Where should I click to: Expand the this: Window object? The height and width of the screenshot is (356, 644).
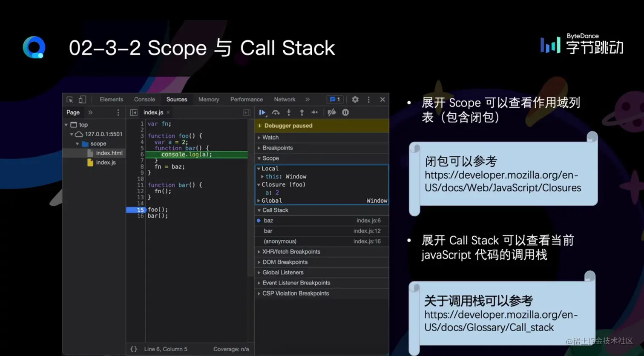(x=262, y=177)
